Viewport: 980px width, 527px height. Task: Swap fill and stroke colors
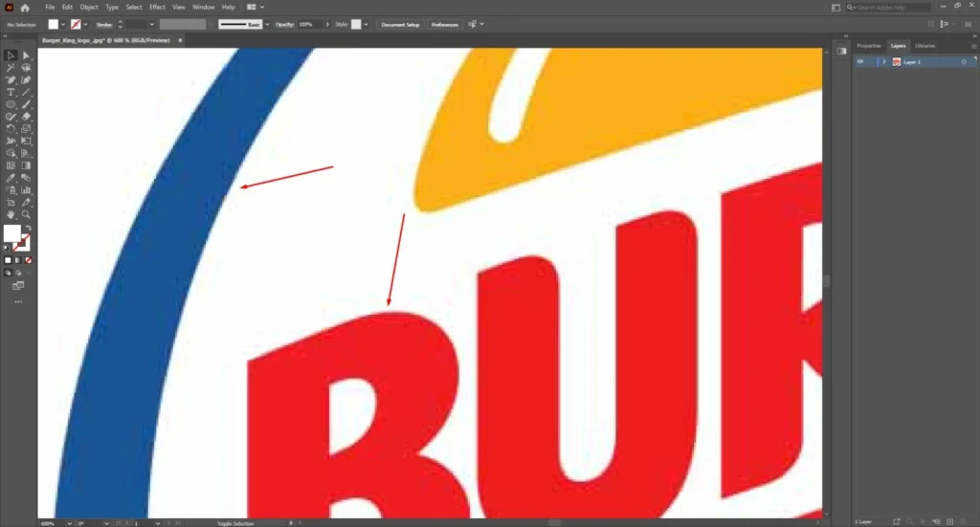[x=28, y=228]
